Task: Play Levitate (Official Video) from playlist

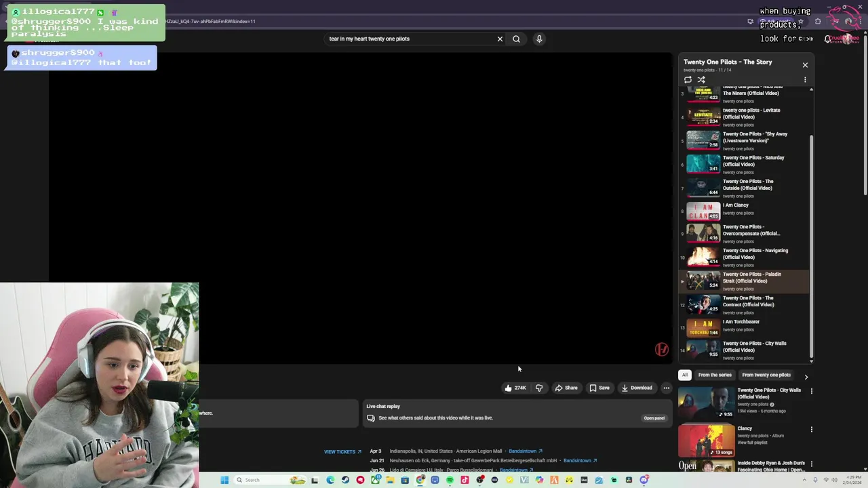Action: click(745, 117)
